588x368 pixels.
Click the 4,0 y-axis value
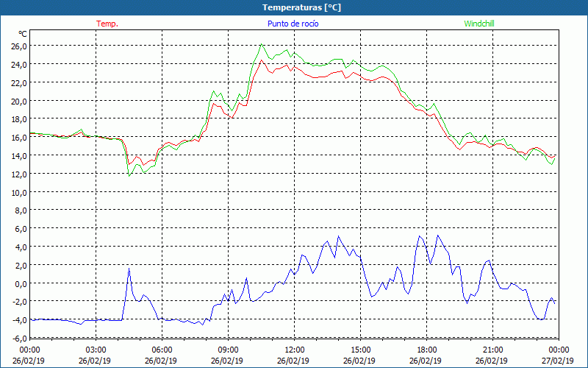tap(21, 247)
